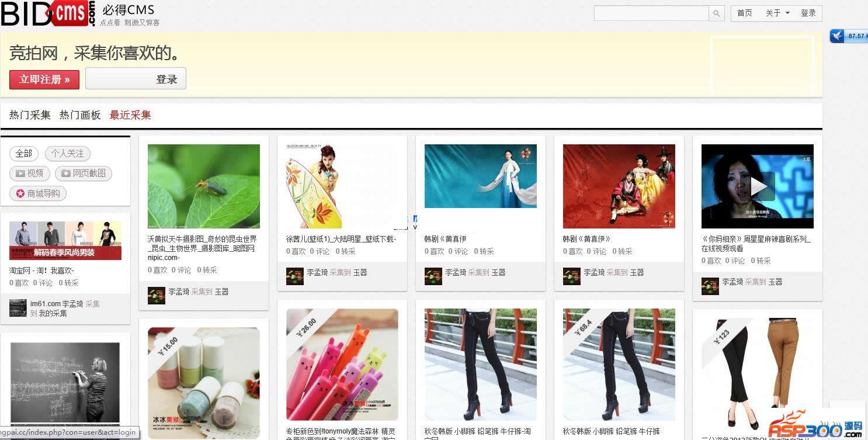The width and height of the screenshot is (868, 440).
Task: Open the 《你妈相亲》周星星麻辣喜剧系列 title
Action: click(x=756, y=244)
